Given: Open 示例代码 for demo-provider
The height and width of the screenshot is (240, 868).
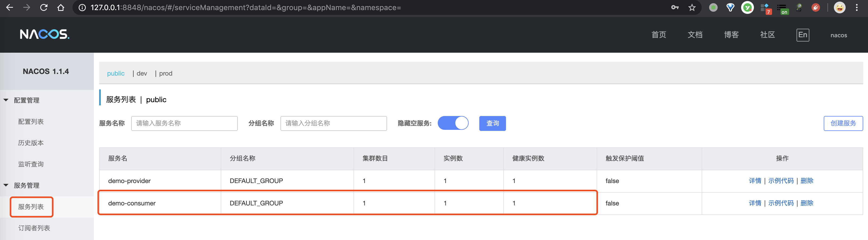Looking at the screenshot, I should coord(781,181).
